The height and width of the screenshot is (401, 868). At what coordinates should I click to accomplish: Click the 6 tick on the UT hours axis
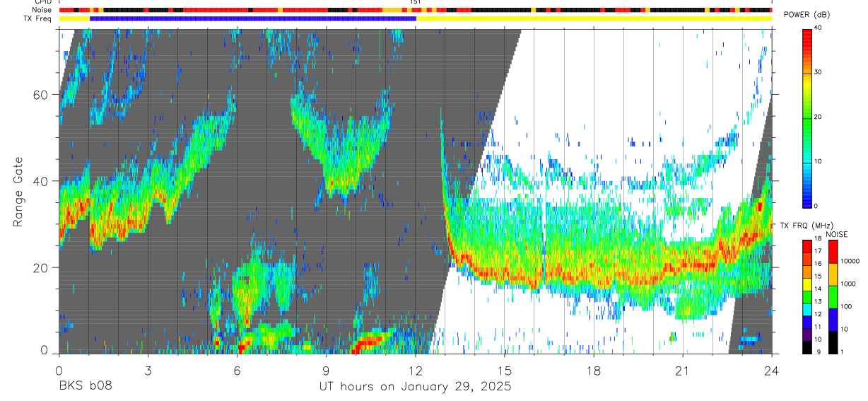pos(237,371)
